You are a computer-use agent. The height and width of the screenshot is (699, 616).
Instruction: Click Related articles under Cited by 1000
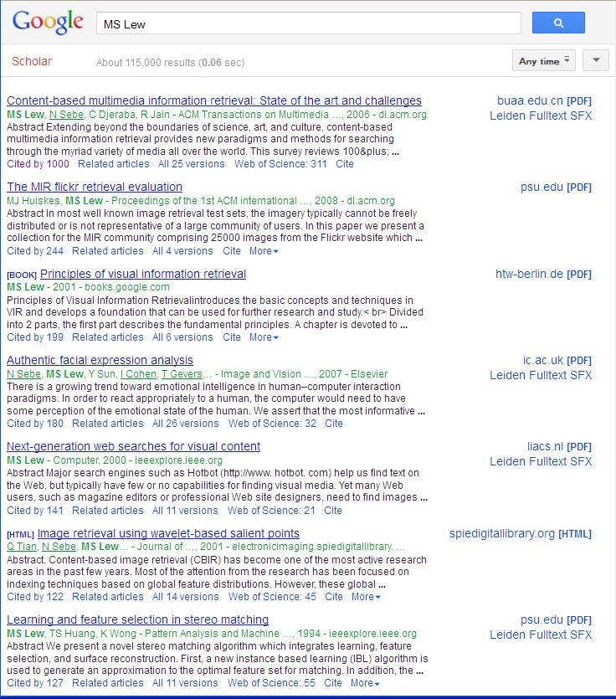pos(114,164)
